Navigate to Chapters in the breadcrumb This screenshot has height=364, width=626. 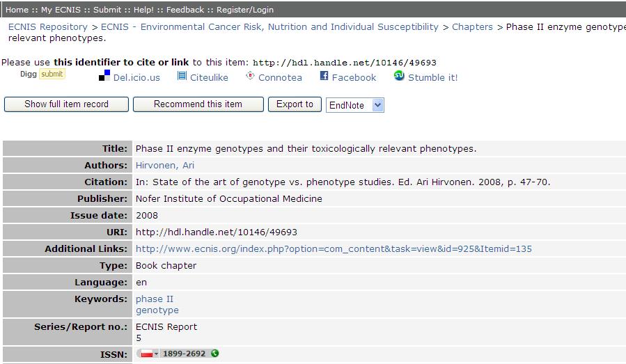click(472, 26)
